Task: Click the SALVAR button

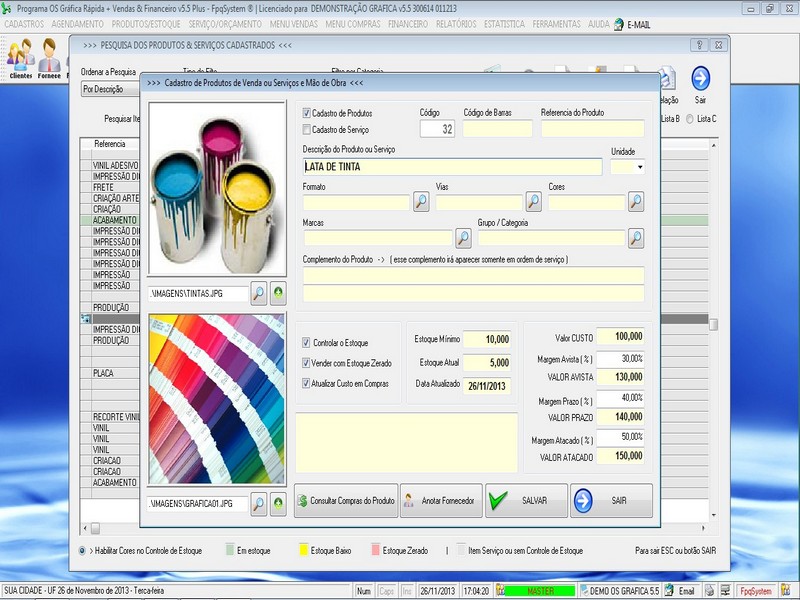Action: (526, 500)
